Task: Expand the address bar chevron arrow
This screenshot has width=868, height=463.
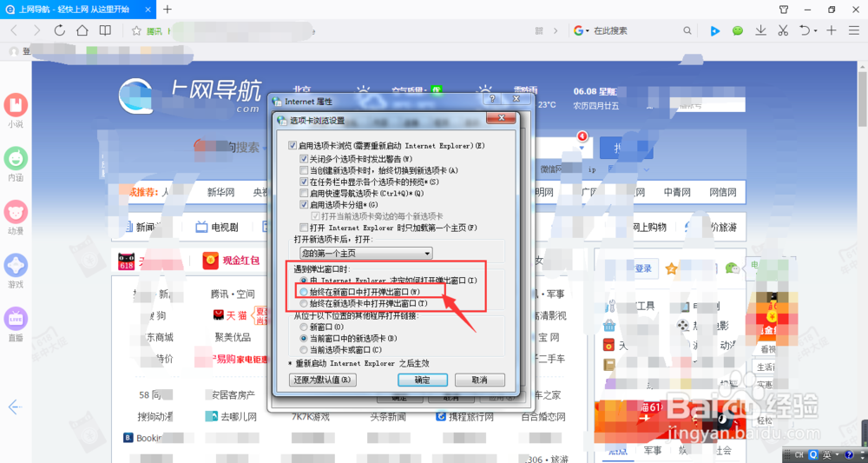Action: point(556,31)
